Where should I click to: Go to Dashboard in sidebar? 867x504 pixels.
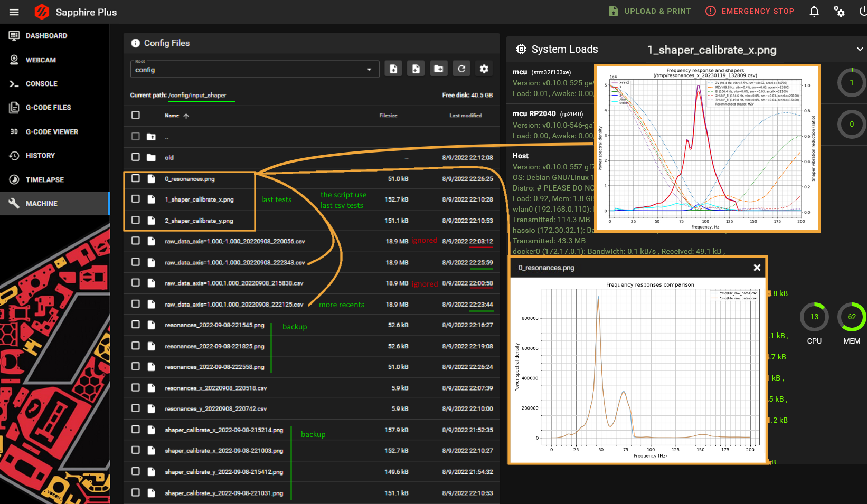click(55, 36)
